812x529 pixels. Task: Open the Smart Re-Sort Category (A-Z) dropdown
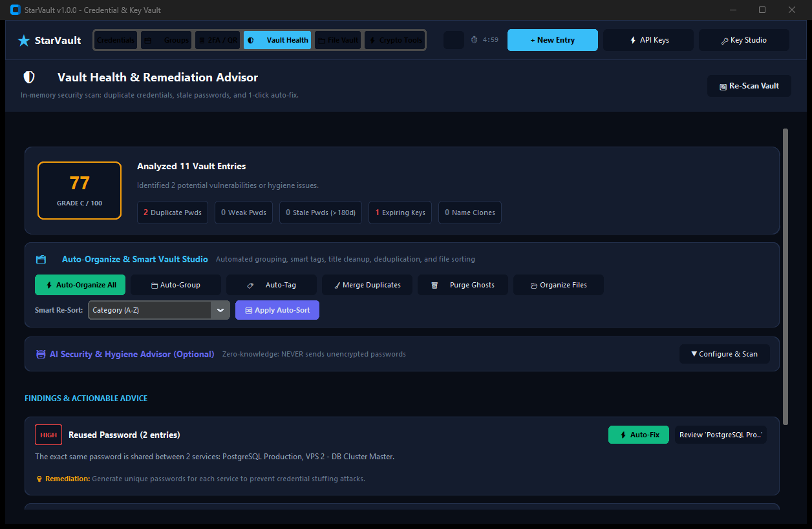159,310
